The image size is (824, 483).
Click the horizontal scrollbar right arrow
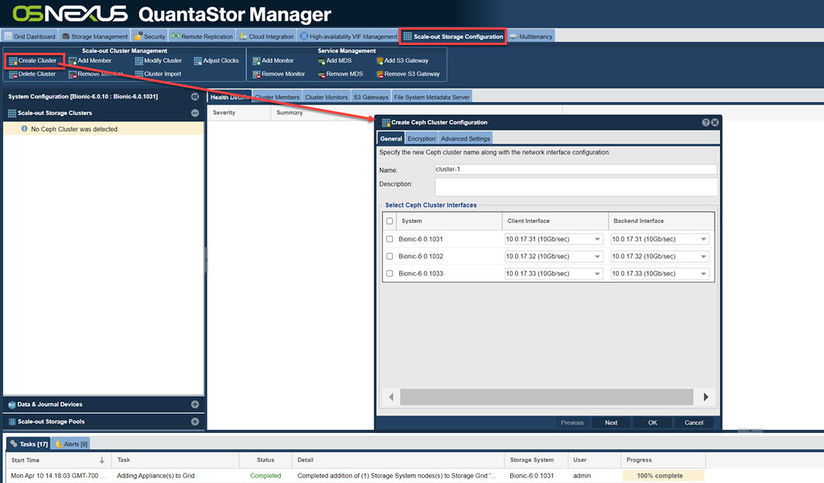[706, 397]
